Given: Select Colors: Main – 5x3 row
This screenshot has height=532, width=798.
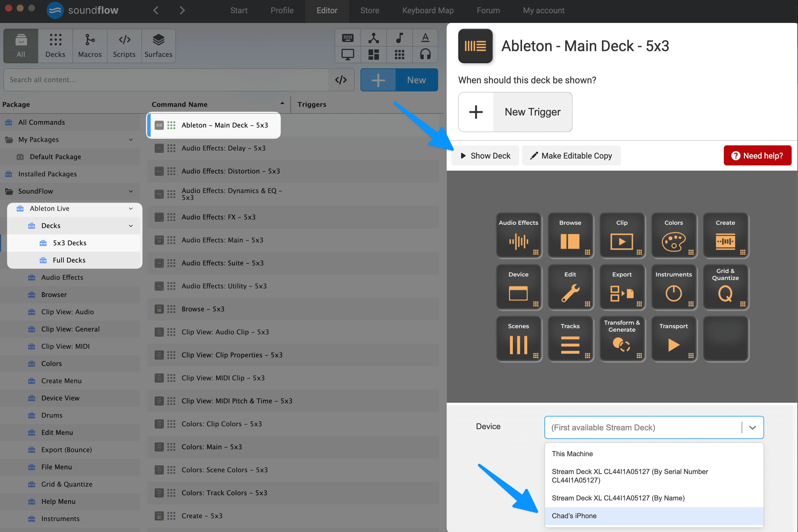Looking at the screenshot, I should pyautogui.click(x=293, y=447).
